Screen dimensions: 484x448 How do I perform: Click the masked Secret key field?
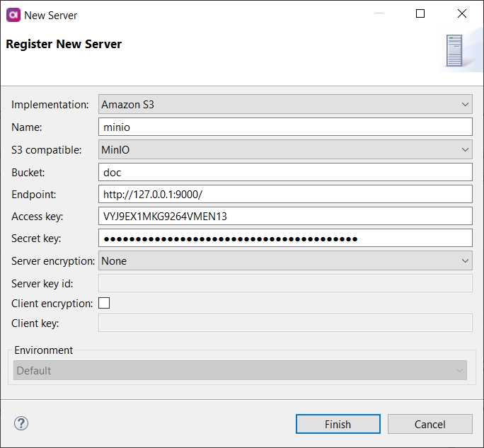click(x=285, y=239)
